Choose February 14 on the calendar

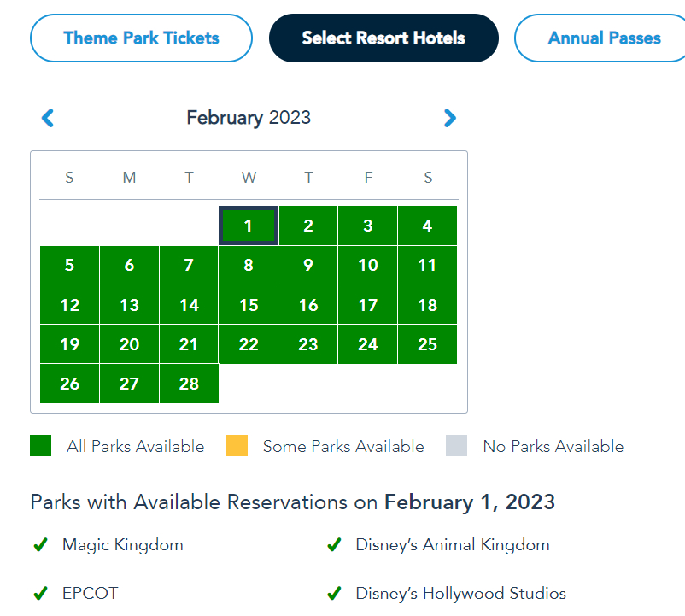pyautogui.click(x=189, y=305)
